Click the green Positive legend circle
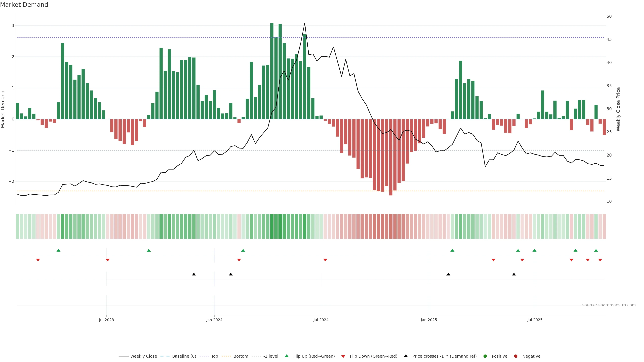The image size is (644, 362). 485,356
